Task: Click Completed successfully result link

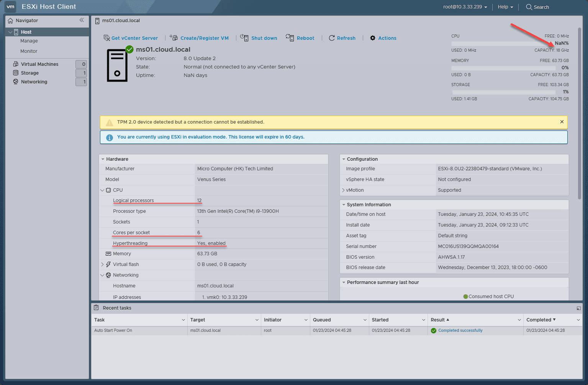Action: point(460,331)
